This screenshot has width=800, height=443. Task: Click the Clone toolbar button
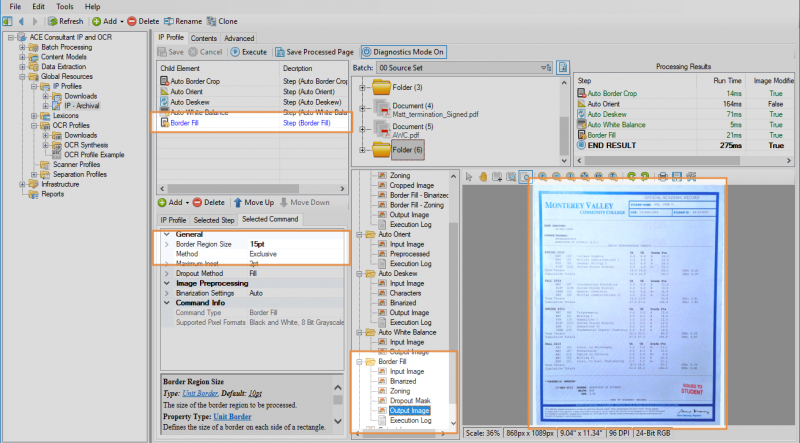coord(222,21)
